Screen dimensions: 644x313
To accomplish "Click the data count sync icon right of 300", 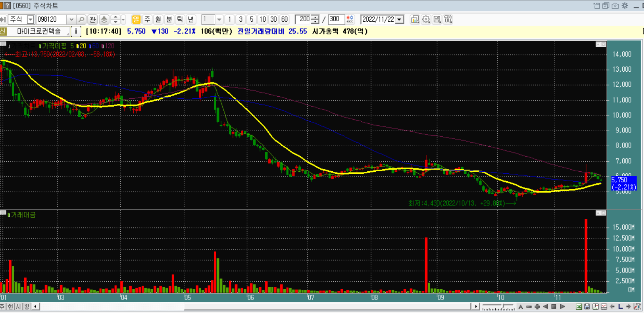I will [x=350, y=19].
